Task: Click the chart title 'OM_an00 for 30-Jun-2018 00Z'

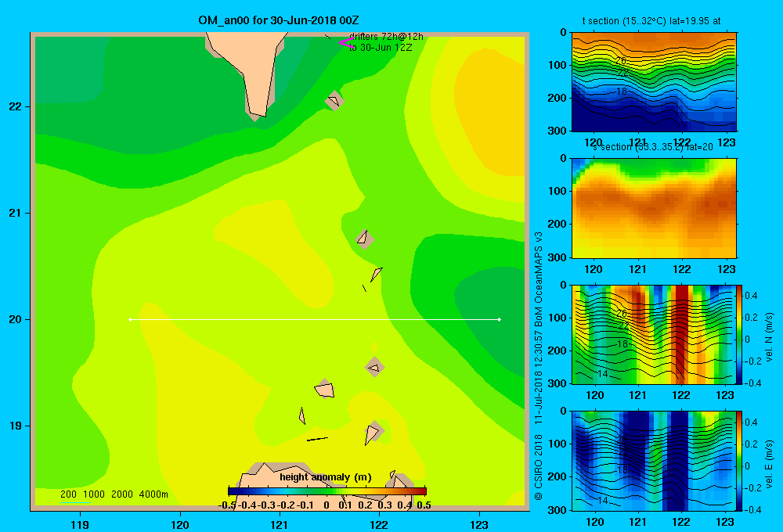Action: (x=278, y=20)
